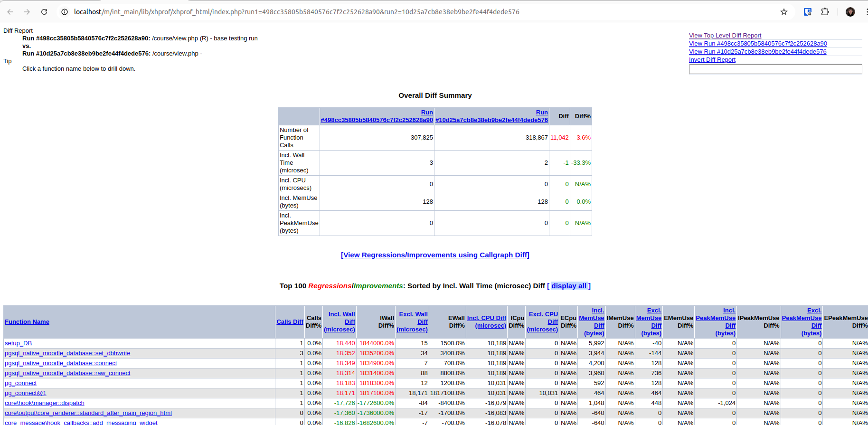Open standard_after_main_region_html function link
This screenshot has width=868, height=425.
(88, 413)
